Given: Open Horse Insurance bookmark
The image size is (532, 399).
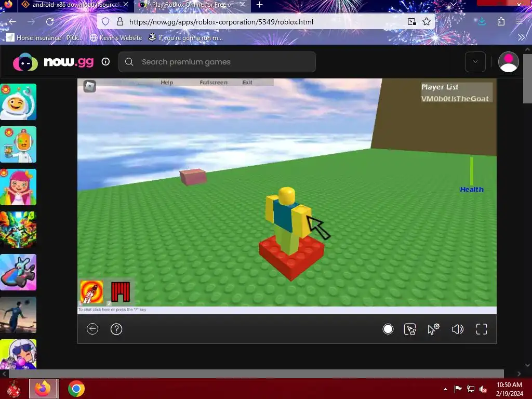Looking at the screenshot, I should tap(45, 37).
